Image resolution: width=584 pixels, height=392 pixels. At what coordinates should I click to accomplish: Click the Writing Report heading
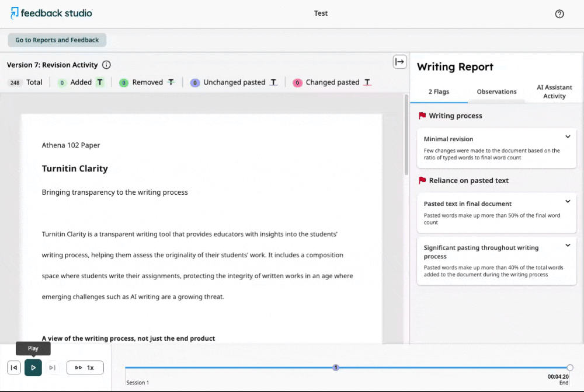(455, 67)
